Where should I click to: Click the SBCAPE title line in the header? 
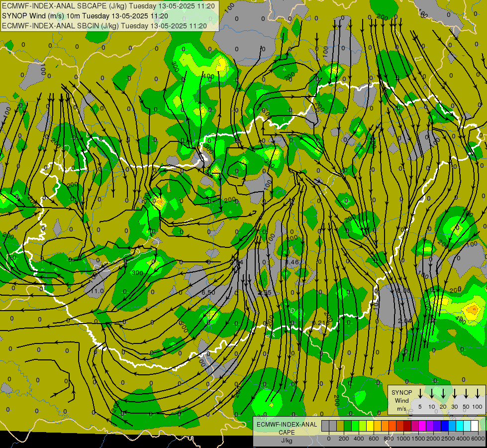[108, 6]
